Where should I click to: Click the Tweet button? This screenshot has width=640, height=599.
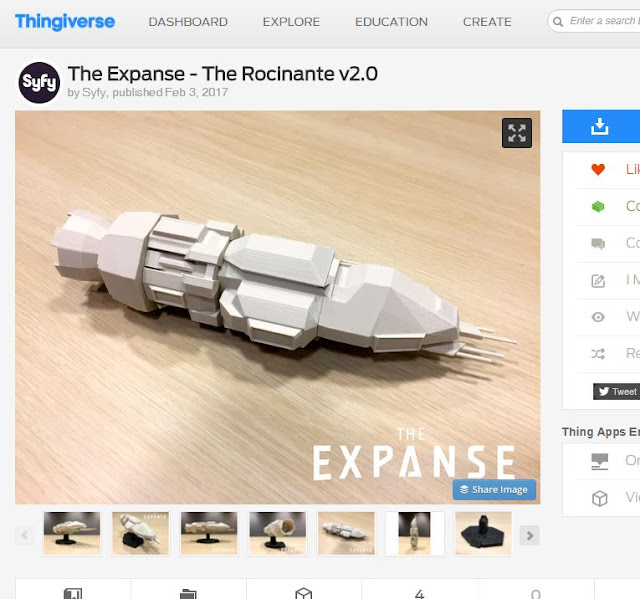617,392
